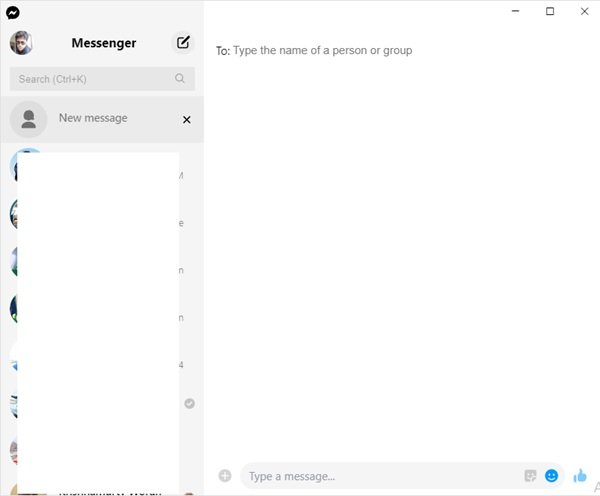Open the emoji picker smiley
Image resolution: width=600 pixels, height=496 pixels.
coord(551,476)
